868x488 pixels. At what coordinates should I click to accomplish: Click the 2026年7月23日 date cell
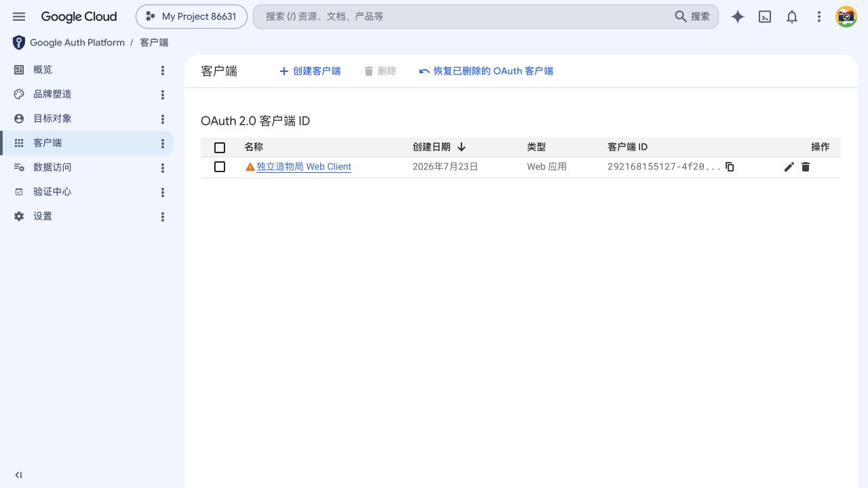446,167
